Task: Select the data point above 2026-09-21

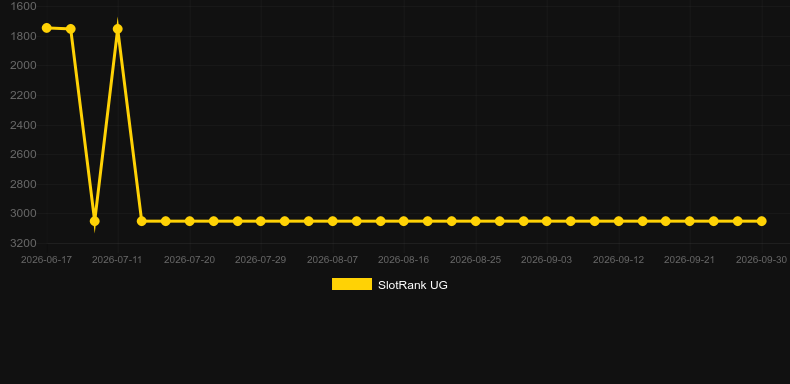Action: pyautogui.click(x=690, y=221)
